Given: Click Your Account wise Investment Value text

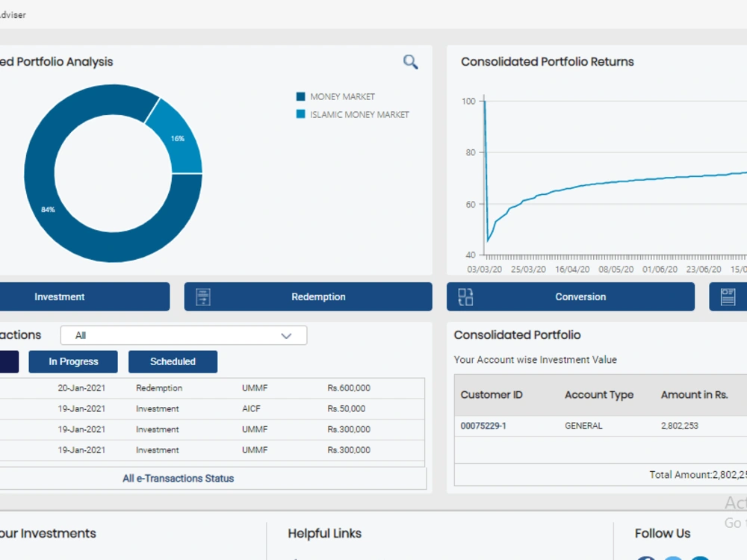Looking at the screenshot, I should pyautogui.click(x=535, y=360).
